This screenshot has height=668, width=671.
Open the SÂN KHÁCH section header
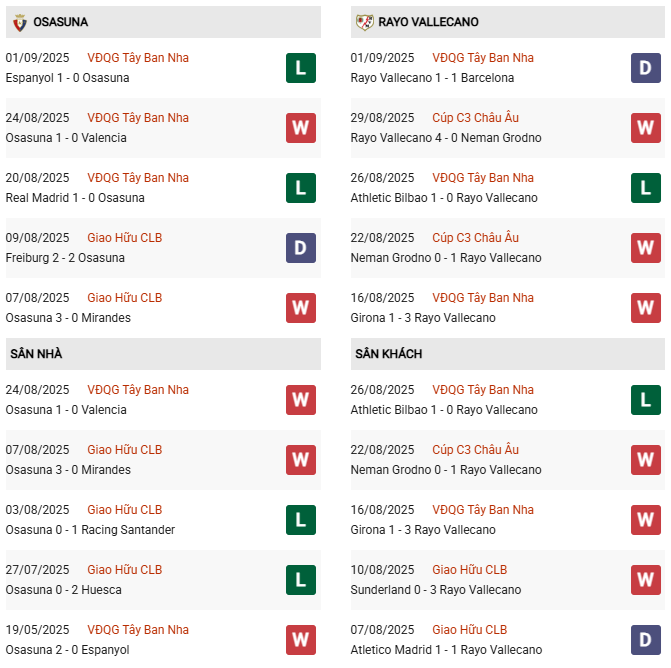(x=388, y=354)
